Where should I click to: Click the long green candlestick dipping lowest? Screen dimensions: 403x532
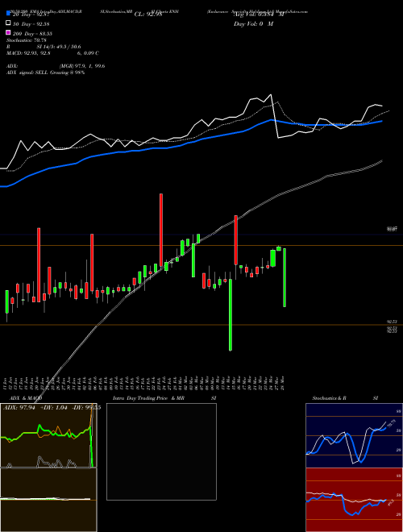pos(231,315)
